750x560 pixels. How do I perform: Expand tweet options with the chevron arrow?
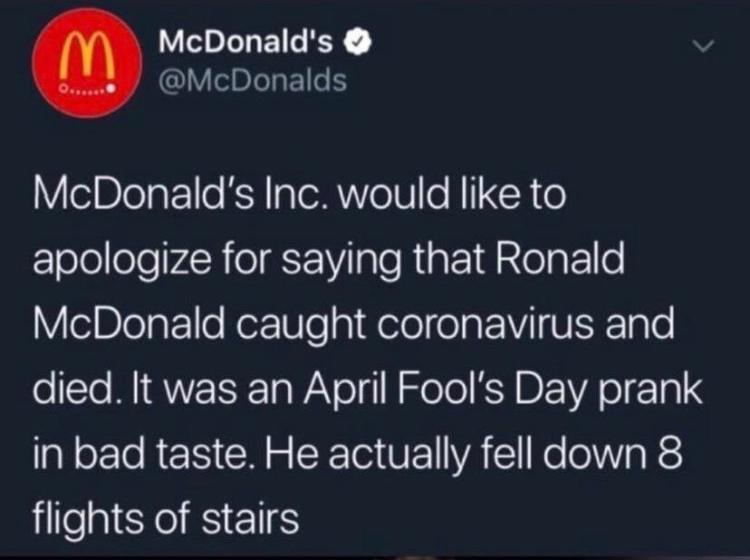point(704,46)
